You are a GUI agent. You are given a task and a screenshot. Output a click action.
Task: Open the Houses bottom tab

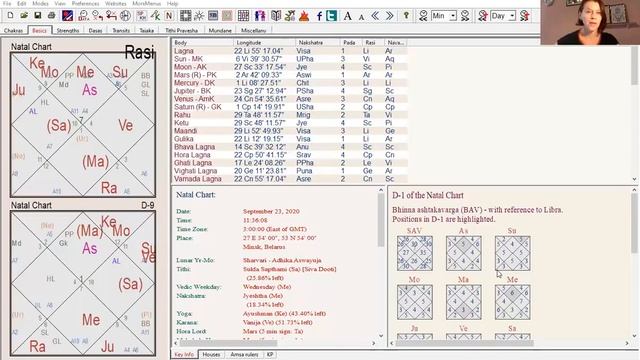click(x=211, y=355)
